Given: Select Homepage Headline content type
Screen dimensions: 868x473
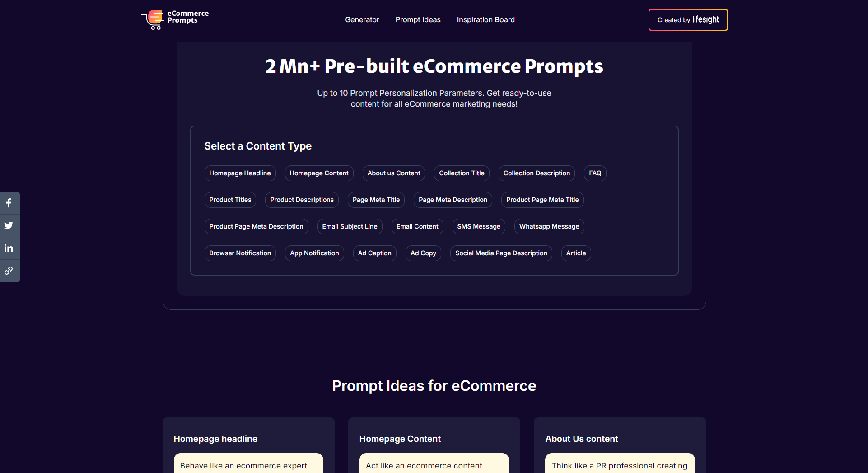Looking at the screenshot, I should (240, 173).
